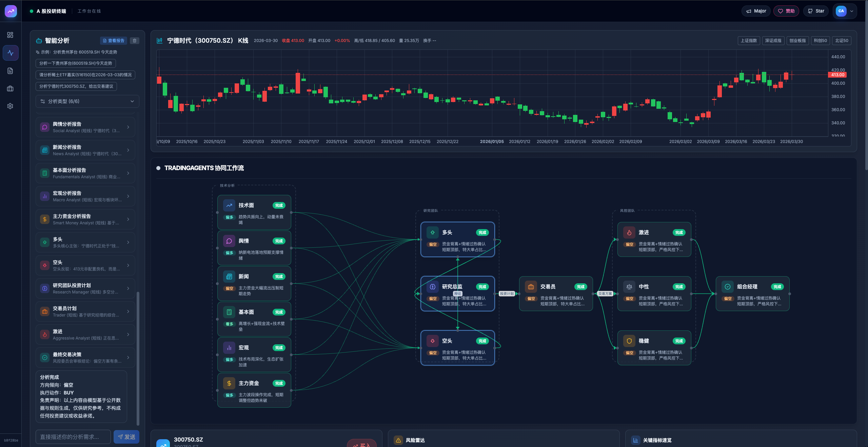868x447 pixels.
Task: Click the 组合经理 node check icon
Action: click(728, 287)
